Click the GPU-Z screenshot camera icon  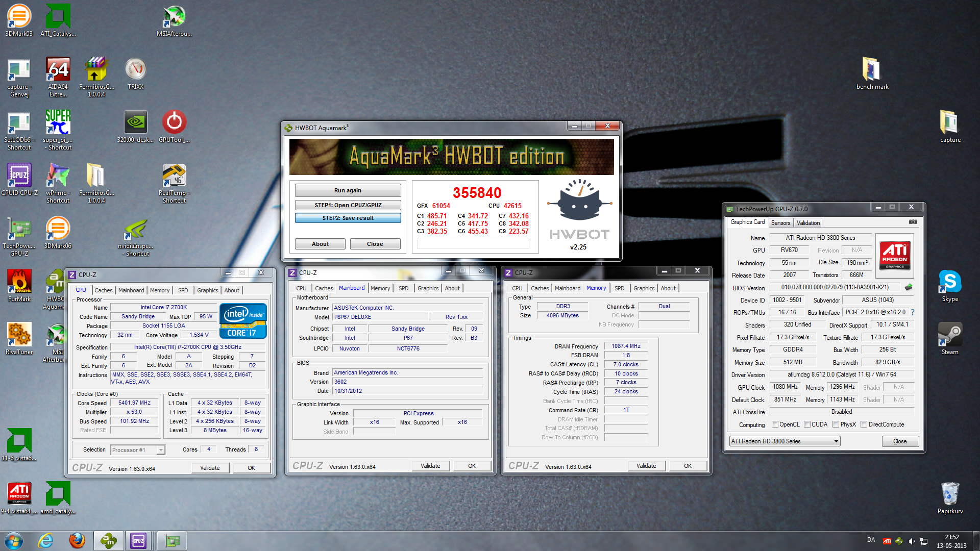[x=913, y=222]
